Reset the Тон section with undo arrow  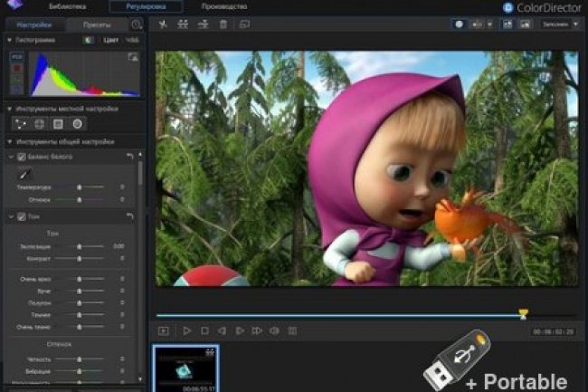128,216
